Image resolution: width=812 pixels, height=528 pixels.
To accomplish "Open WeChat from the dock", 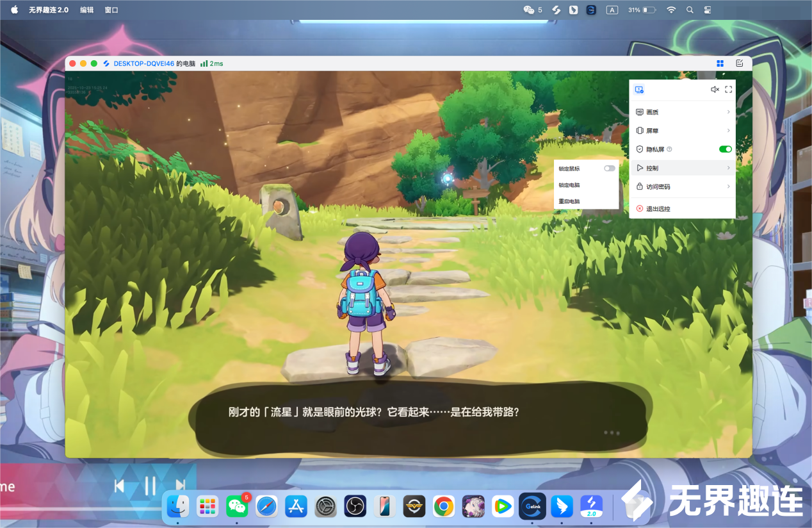I will click(x=237, y=506).
